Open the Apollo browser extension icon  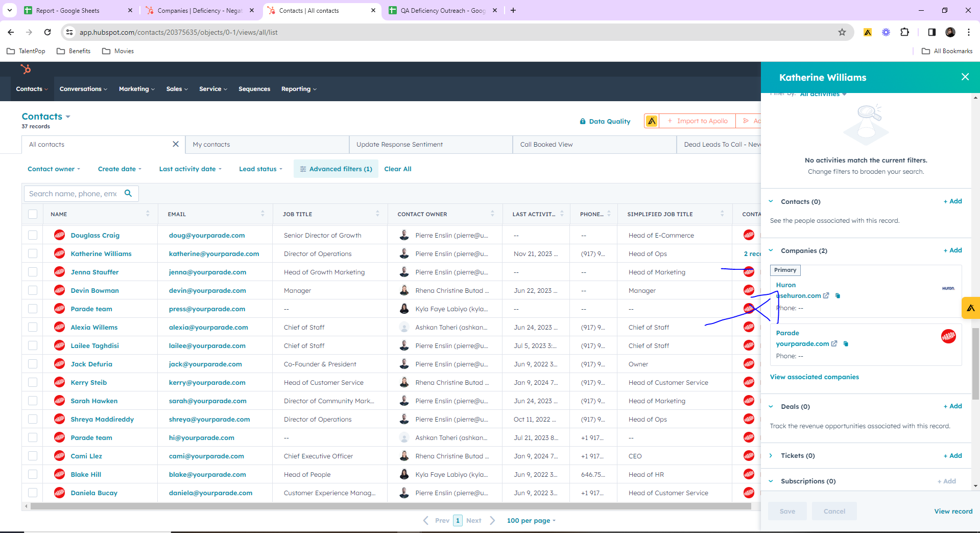(x=867, y=32)
